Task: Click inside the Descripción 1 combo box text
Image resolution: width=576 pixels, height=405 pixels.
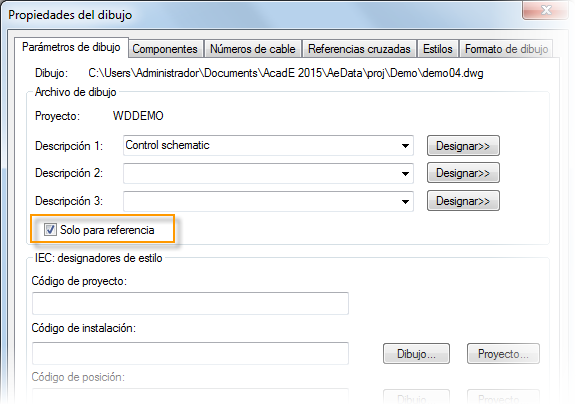Action: pos(261,146)
